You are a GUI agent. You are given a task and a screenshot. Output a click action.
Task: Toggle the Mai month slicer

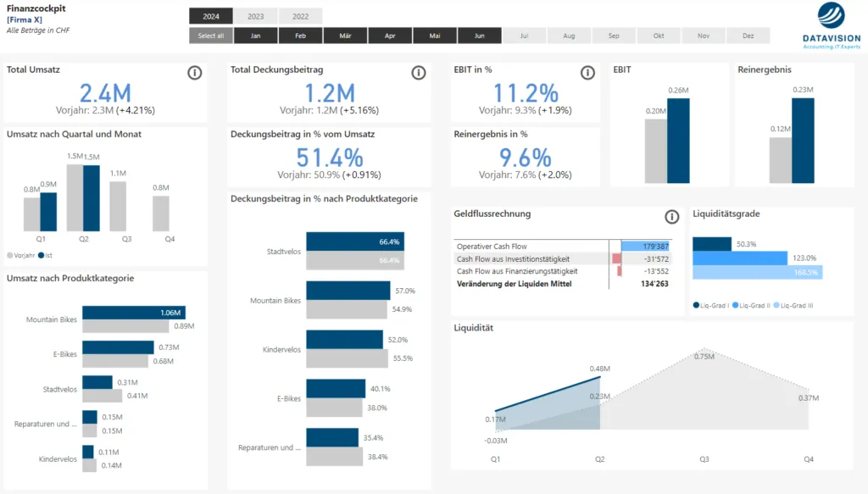(x=435, y=36)
